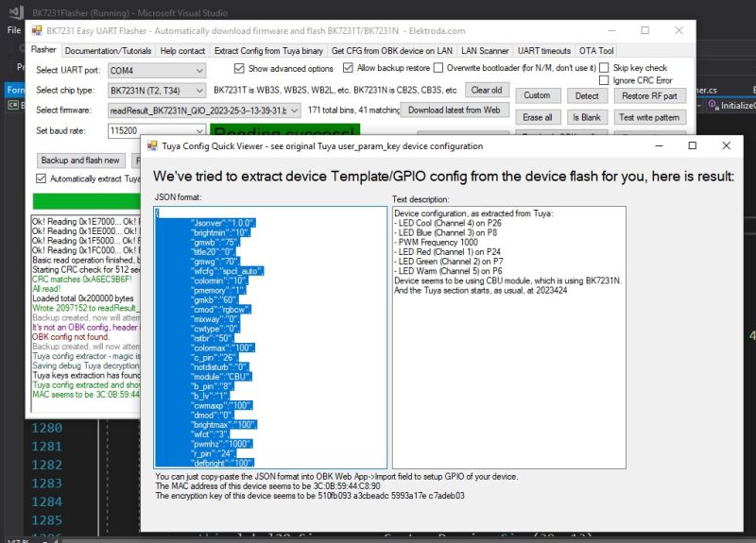The height and width of the screenshot is (543, 756).
Task: Maximize the BK7231 Flasher window
Action: [x=645, y=30]
